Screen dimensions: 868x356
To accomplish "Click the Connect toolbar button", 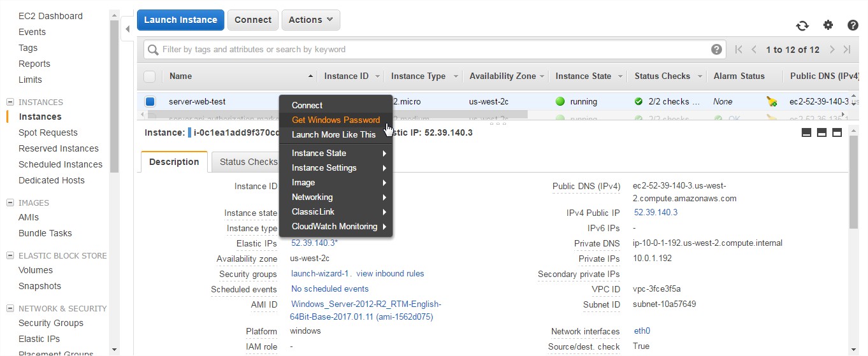I will (x=253, y=20).
